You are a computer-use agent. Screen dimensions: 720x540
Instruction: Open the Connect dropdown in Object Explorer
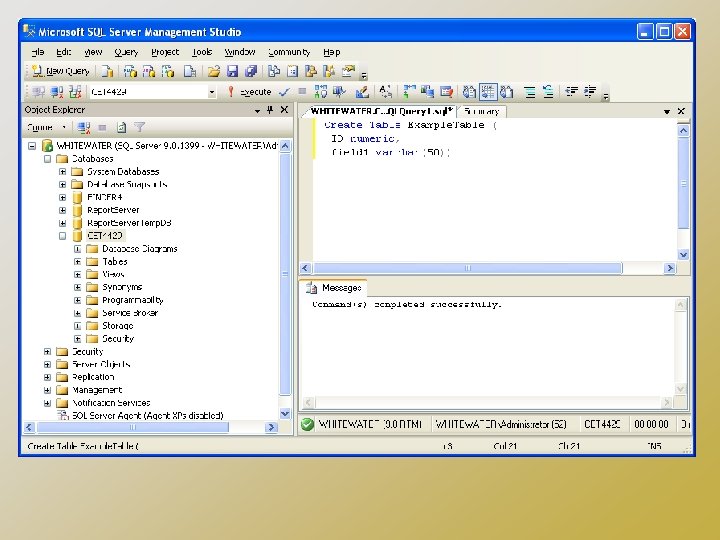point(46,127)
